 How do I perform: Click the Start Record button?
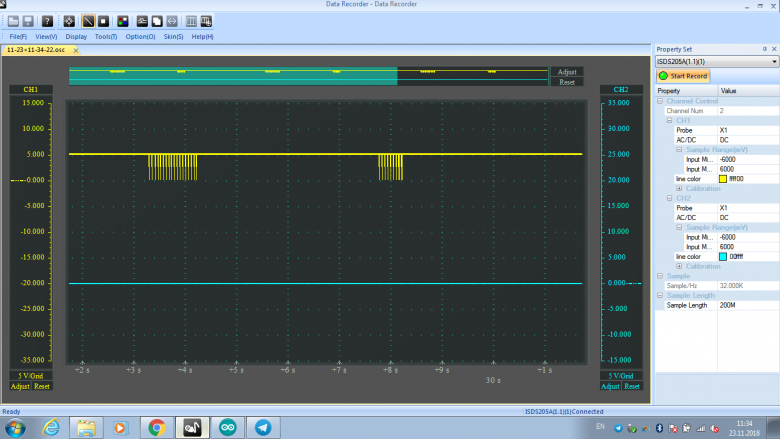[683, 76]
